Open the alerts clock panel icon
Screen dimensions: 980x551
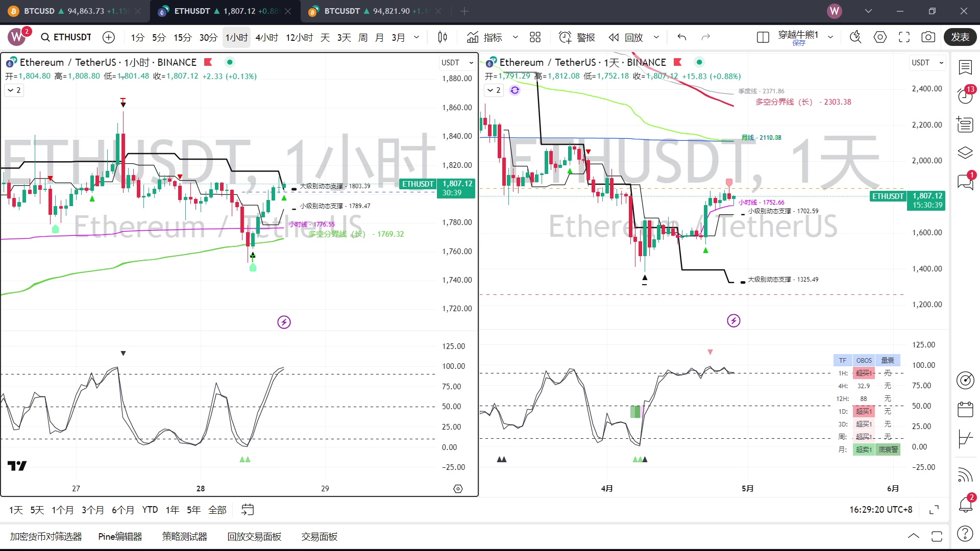(x=965, y=95)
